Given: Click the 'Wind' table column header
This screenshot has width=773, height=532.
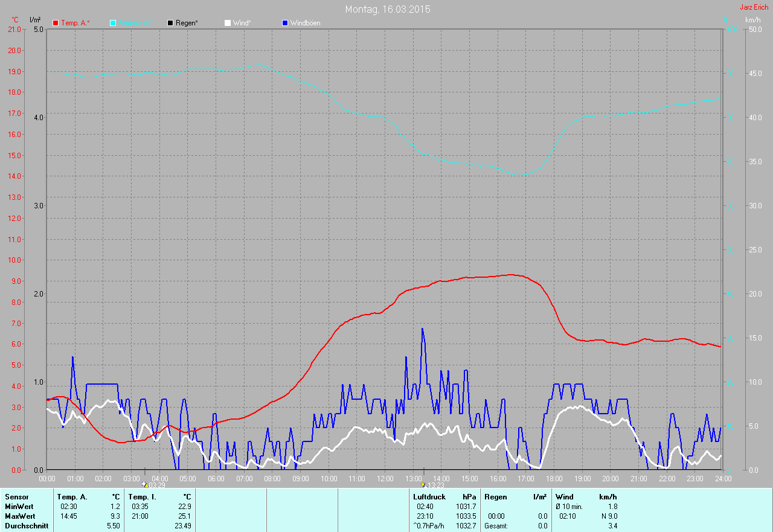Looking at the screenshot, I should point(565,497).
